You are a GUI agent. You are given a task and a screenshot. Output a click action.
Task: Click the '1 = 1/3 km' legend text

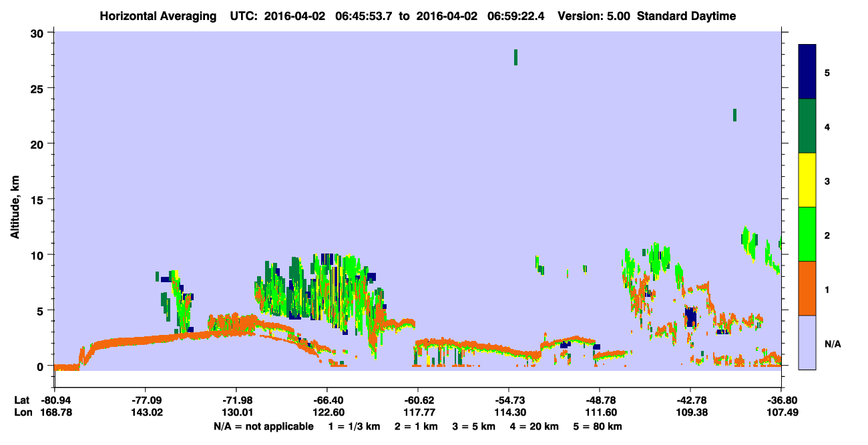354,426
